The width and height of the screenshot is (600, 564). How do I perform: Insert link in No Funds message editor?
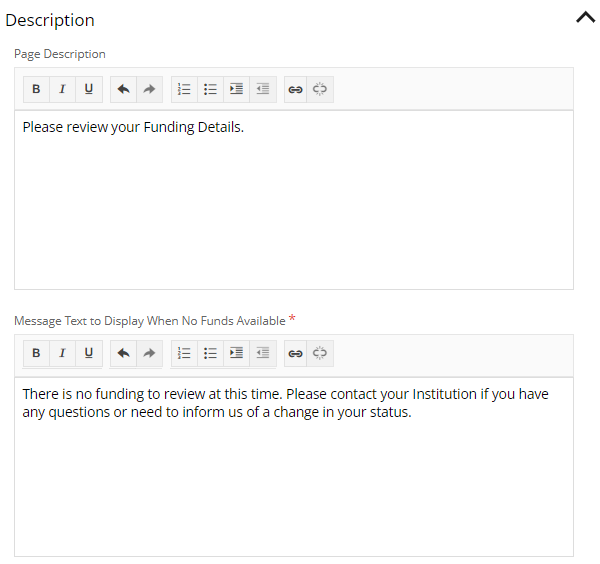(x=295, y=353)
